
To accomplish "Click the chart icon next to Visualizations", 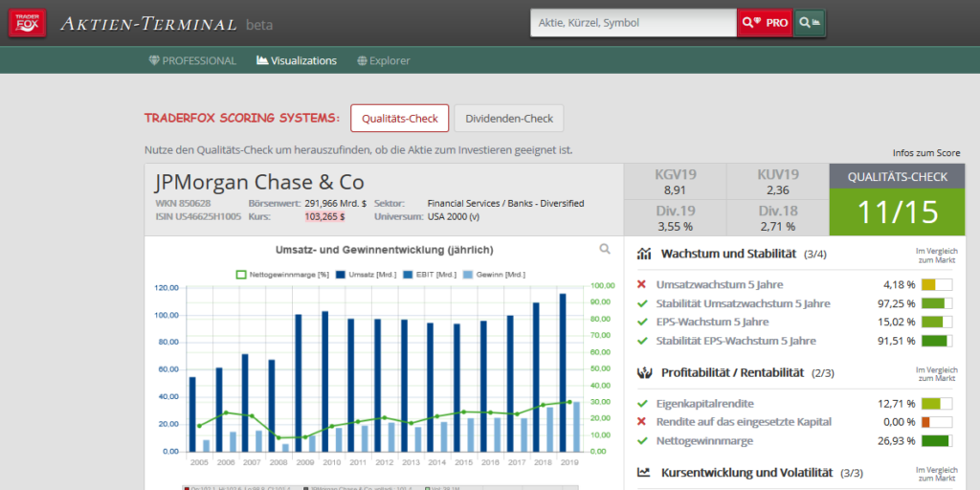I will (x=262, y=60).
